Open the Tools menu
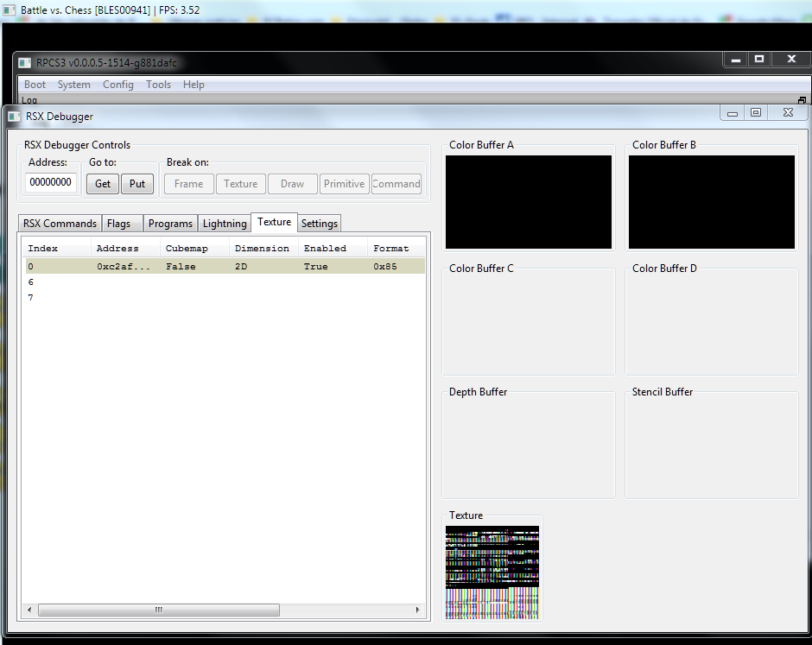The image size is (812, 645). (158, 85)
